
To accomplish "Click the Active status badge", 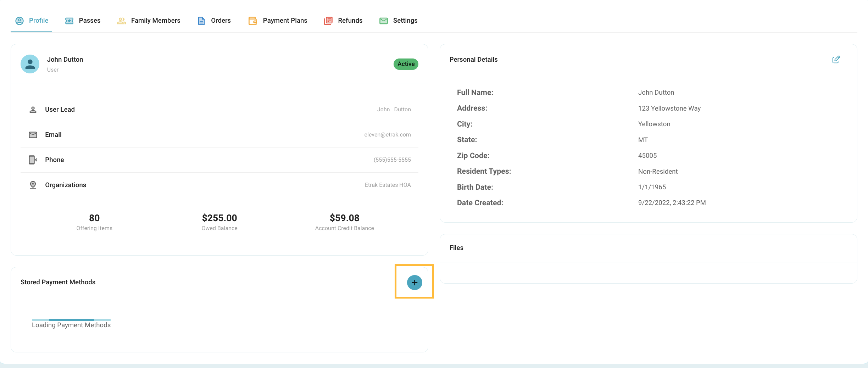I will pos(406,64).
